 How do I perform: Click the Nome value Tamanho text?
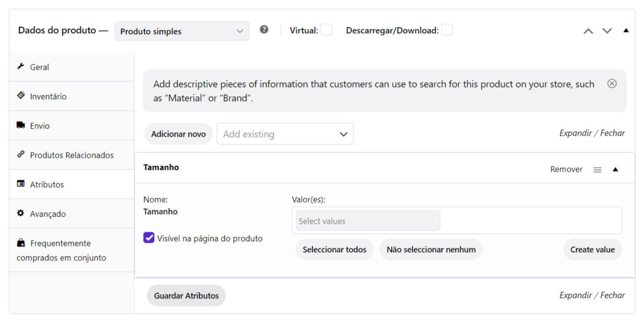pyautogui.click(x=161, y=212)
